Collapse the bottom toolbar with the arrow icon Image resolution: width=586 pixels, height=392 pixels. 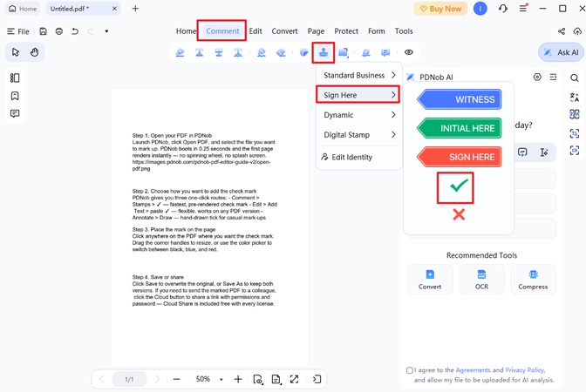[317, 379]
